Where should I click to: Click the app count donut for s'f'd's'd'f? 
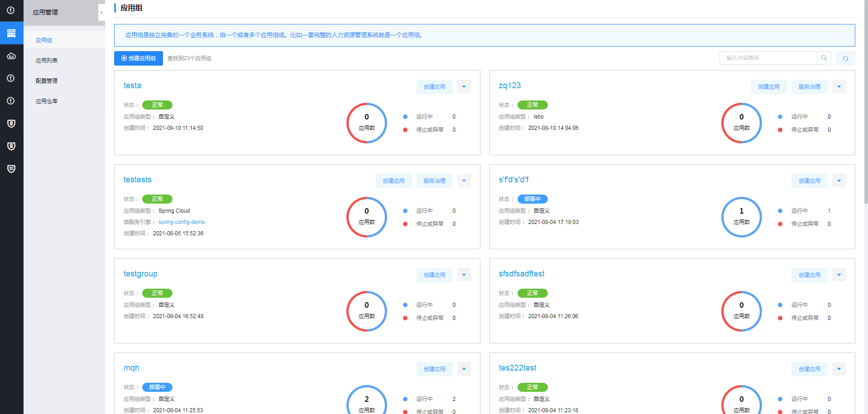tap(741, 217)
